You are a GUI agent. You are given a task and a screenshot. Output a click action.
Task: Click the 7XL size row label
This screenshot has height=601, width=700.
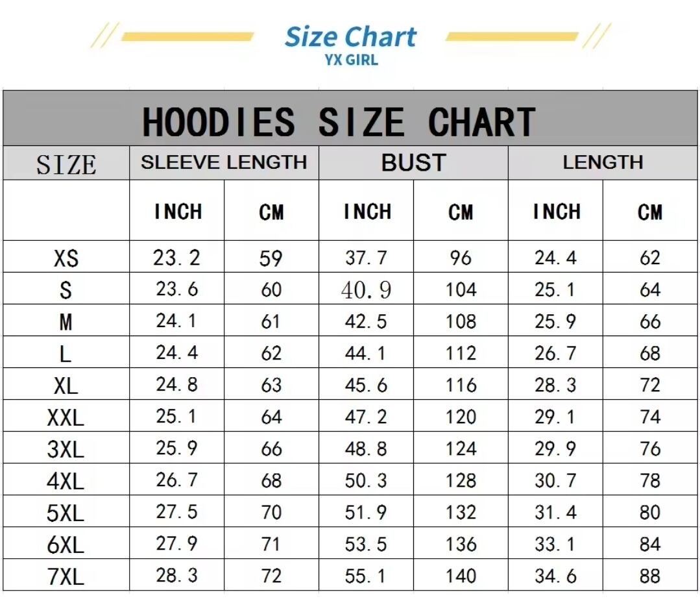pos(66,576)
